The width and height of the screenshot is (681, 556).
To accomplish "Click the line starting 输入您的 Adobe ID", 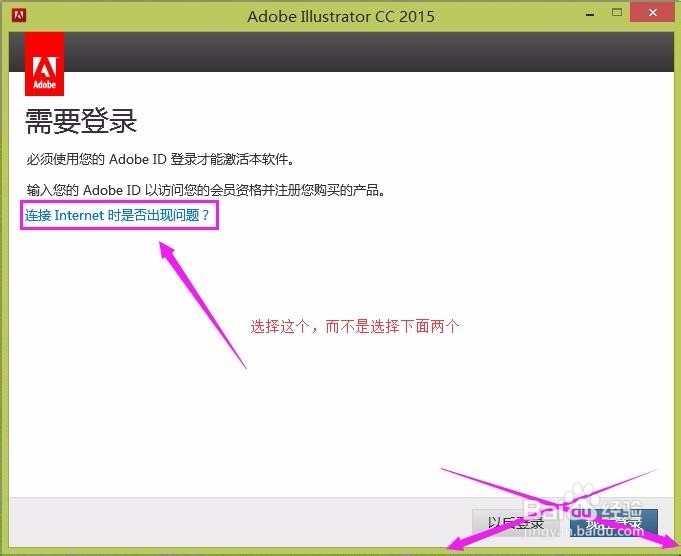I will click(205, 190).
